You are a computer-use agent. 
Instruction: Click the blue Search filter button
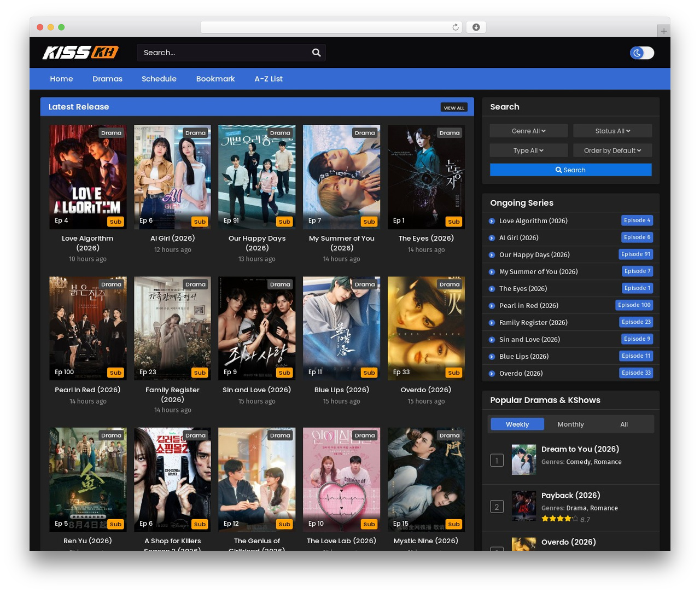(x=571, y=170)
